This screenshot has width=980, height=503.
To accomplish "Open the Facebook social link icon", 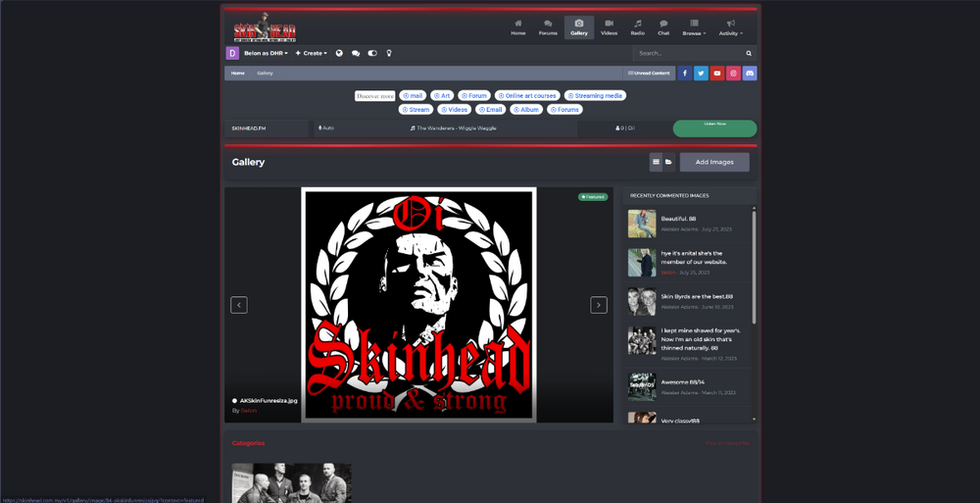I will pyautogui.click(x=685, y=74).
